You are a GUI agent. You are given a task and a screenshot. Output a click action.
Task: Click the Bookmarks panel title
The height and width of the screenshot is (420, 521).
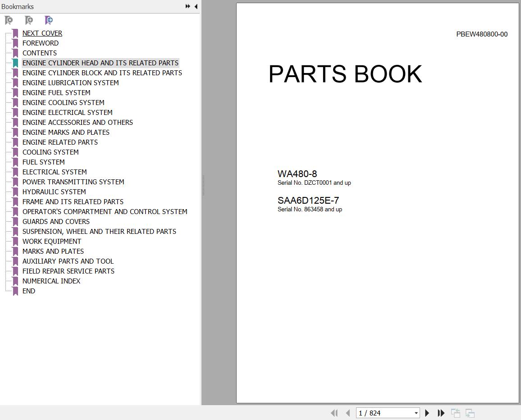tap(18, 7)
